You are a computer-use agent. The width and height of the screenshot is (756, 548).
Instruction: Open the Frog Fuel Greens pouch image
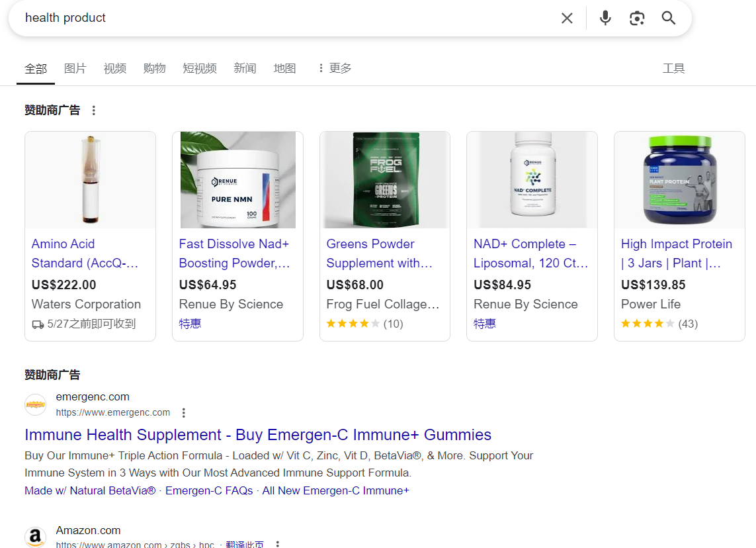(x=385, y=179)
